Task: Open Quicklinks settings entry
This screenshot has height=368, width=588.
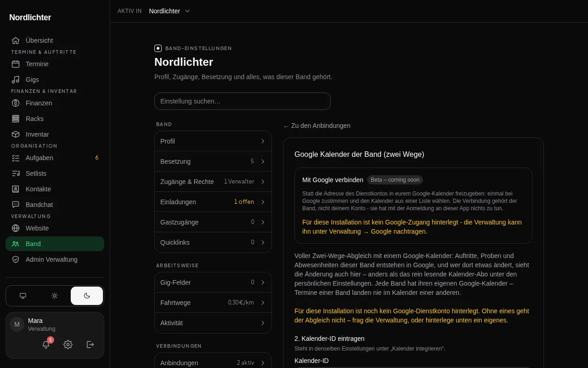Action: point(213,242)
